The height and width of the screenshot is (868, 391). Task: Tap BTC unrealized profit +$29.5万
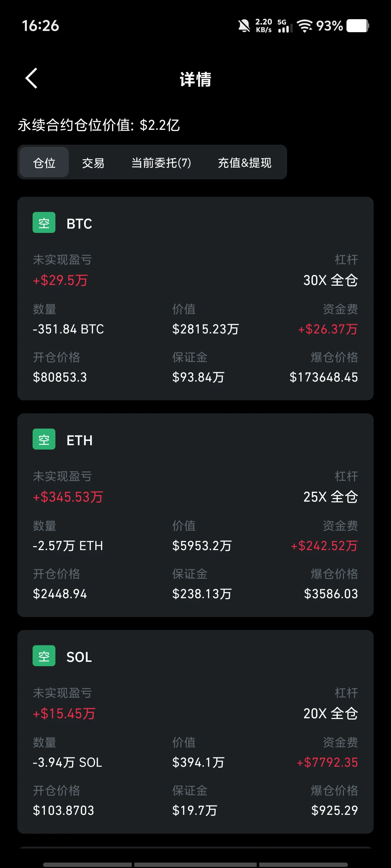[x=60, y=280]
